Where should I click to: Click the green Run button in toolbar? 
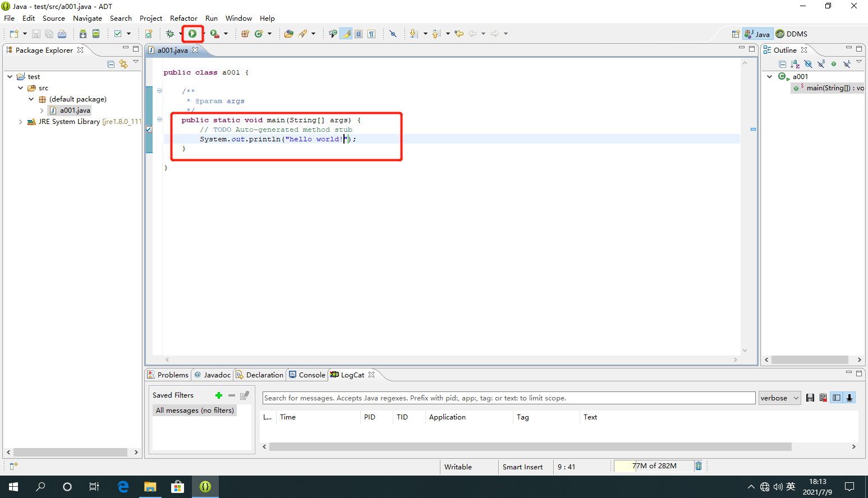pyautogui.click(x=192, y=34)
